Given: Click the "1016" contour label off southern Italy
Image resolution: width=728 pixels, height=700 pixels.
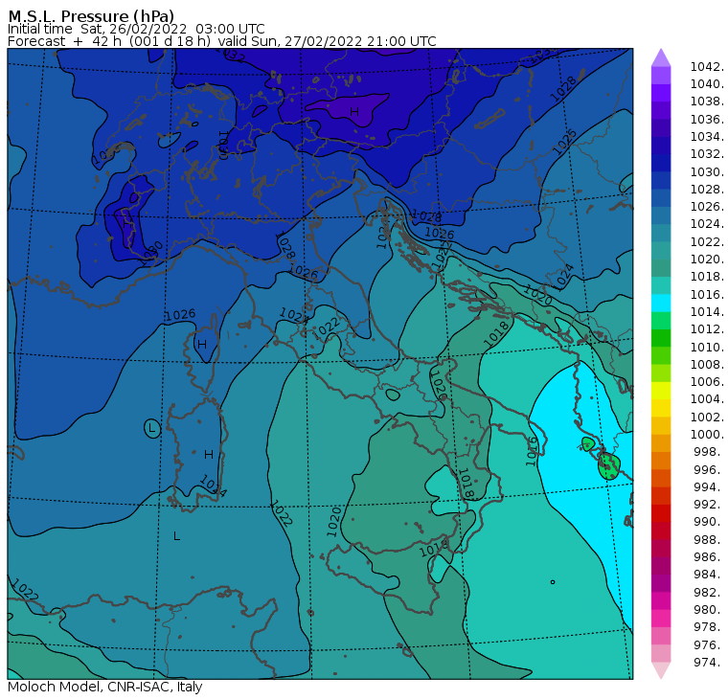Looking at the screenshot, I should (532, 451).
